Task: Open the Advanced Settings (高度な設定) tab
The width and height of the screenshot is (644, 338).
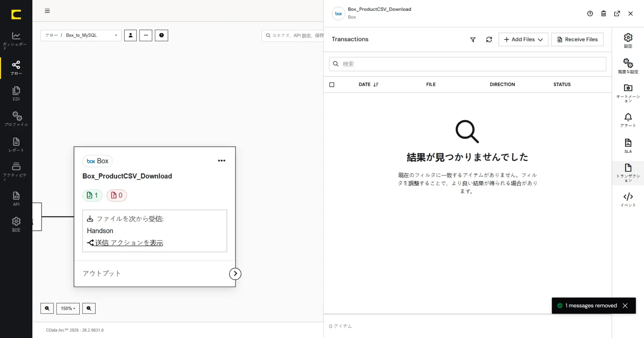Action: click(x=628, y=66)
